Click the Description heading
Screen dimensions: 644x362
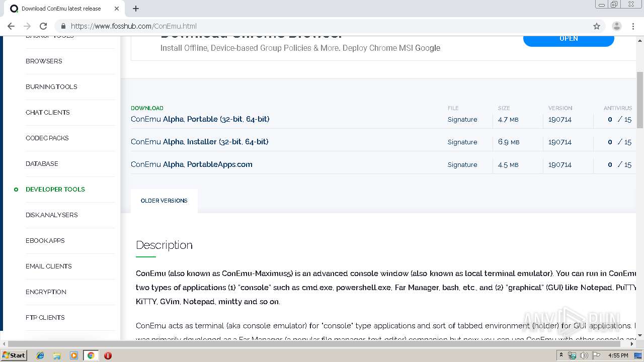164,245
